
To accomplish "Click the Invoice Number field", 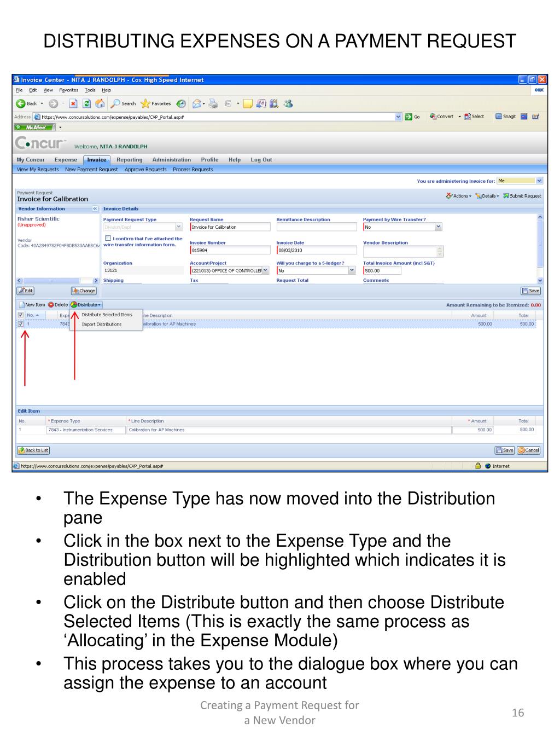I will (x=230, y=250).
